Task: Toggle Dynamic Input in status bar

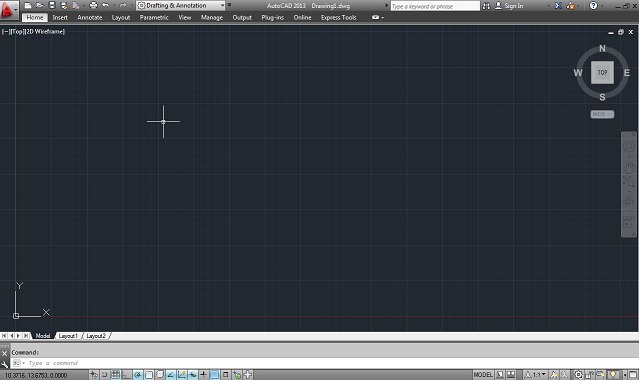Action: [x=193, y=375]
